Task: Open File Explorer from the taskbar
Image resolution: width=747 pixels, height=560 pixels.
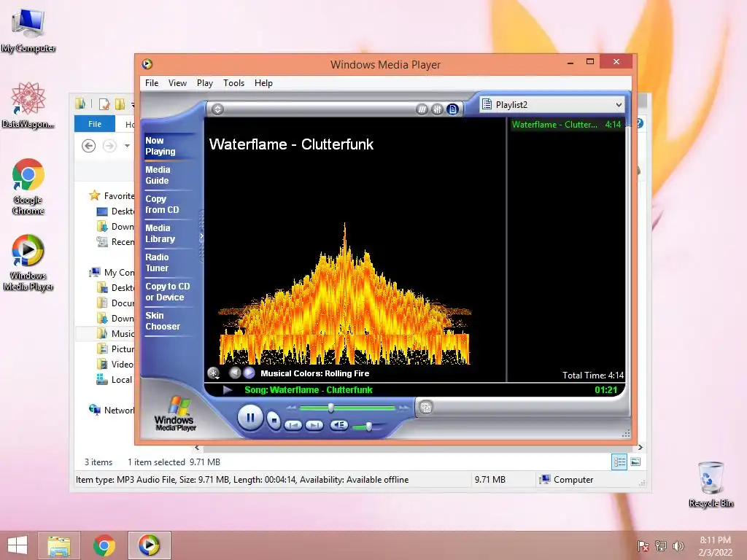Action: [x=59, y=545]
